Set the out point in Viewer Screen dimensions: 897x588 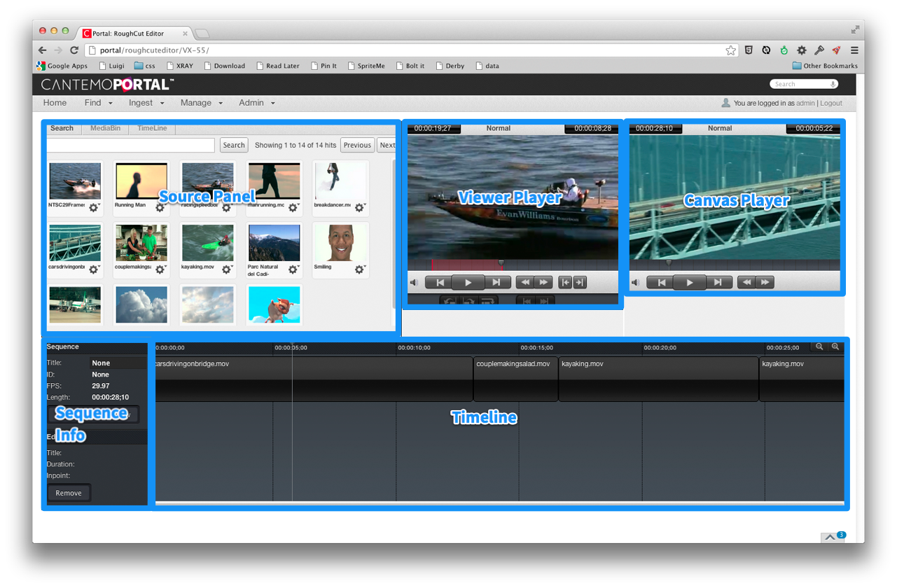(x=580, y=282)
